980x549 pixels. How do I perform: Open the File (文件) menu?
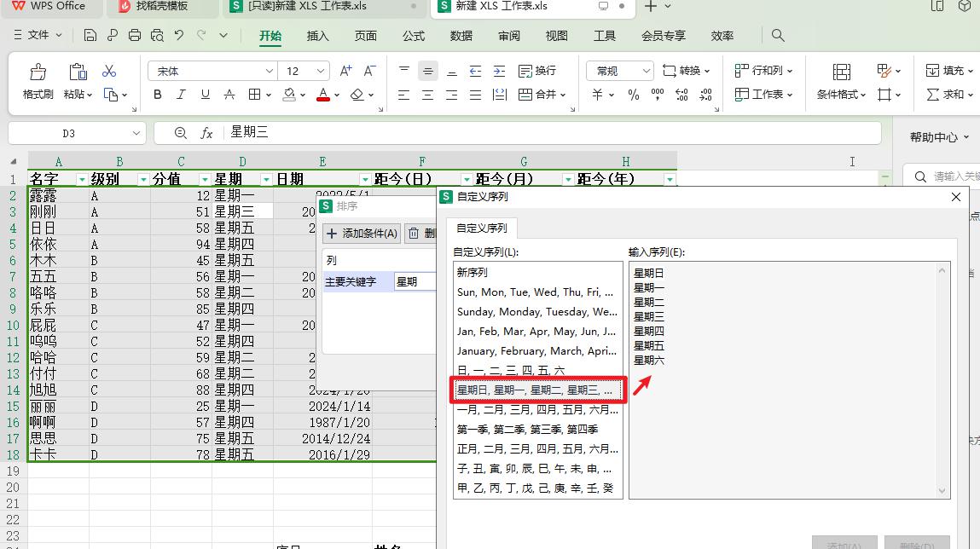coord(38,36)
